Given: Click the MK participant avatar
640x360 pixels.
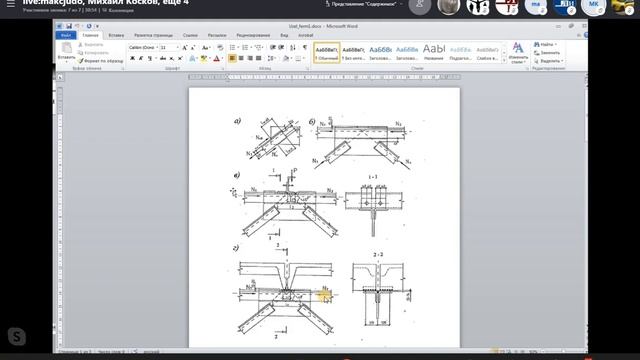Looking at the screenshot, I should [x=593, y=6].
